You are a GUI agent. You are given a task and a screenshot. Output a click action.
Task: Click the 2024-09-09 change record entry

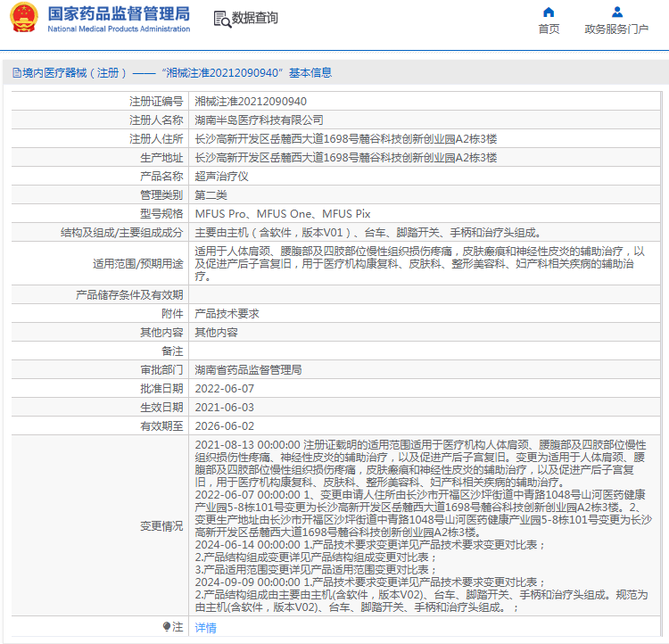(422, 595)
